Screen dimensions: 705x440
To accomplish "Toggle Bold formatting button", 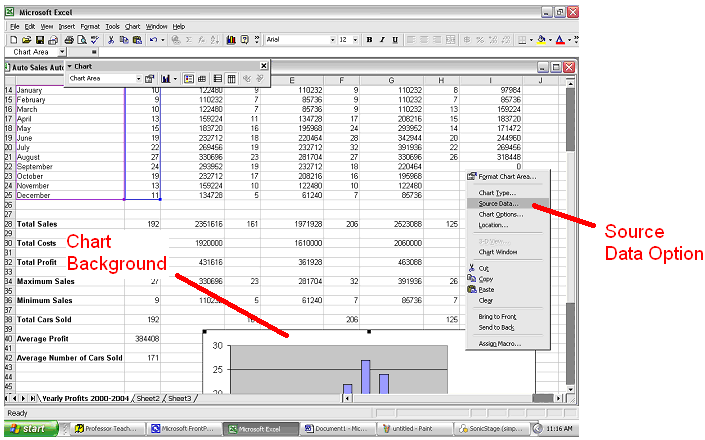I will (x=369, y=39).
